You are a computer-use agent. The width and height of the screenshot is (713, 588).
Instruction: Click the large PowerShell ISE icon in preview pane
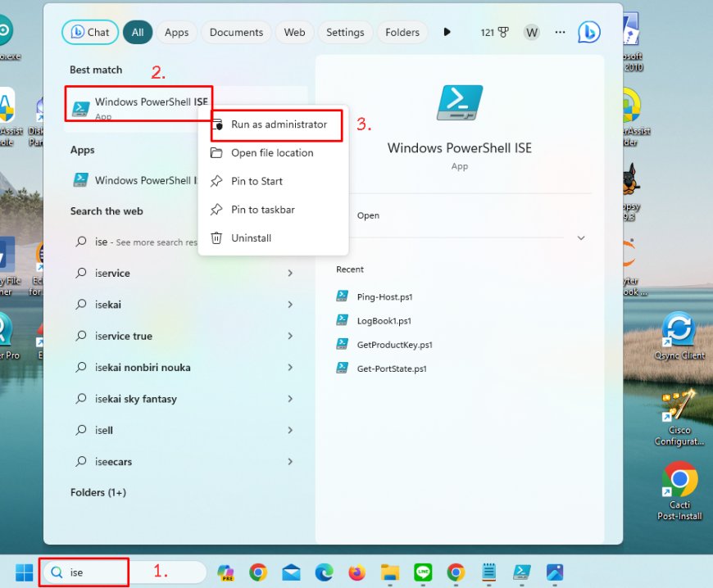(459, 102)
